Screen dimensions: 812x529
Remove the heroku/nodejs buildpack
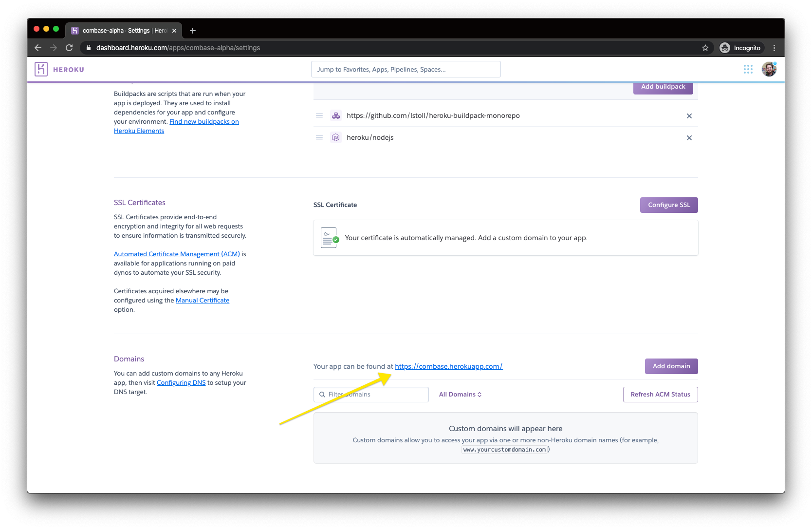(689, 138)
